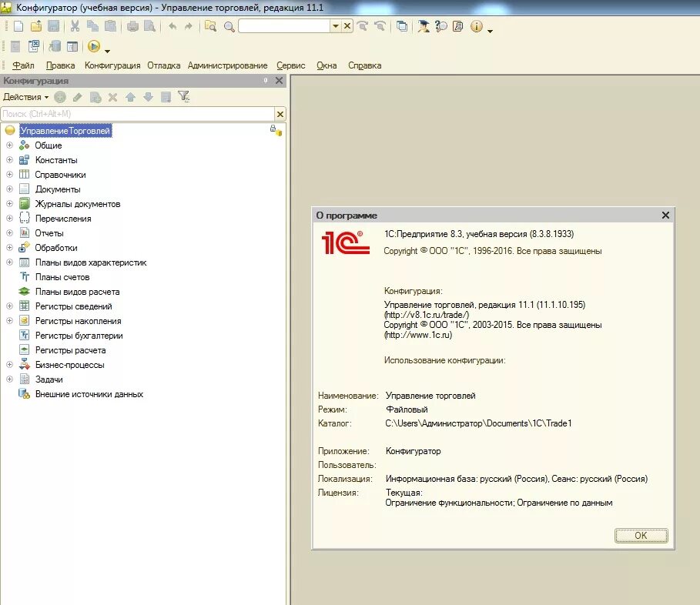Click the Undo arrow icon

tap(172, 26)
